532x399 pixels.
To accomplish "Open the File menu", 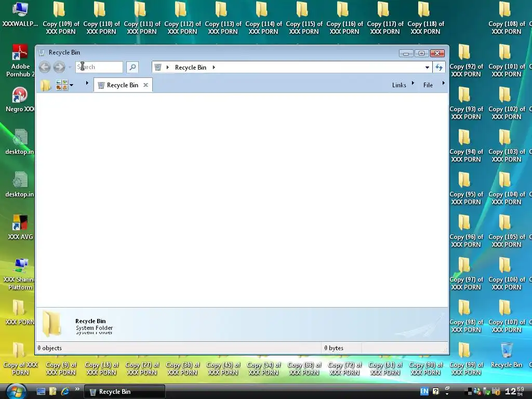I will click(428, 85).
